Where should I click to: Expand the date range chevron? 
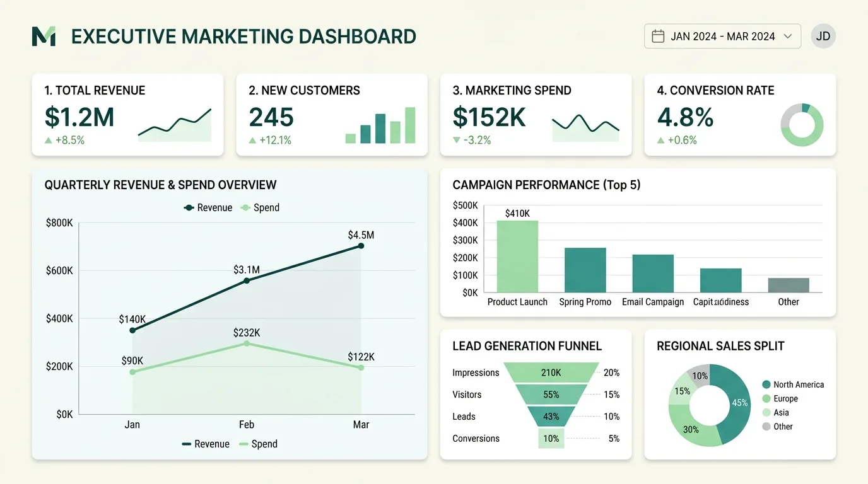point(787,37)
